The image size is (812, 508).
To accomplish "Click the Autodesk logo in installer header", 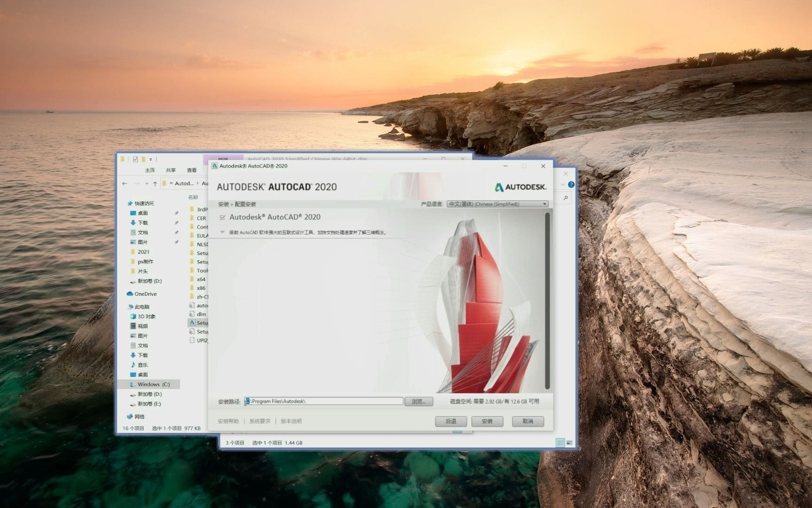I will coord(521,187).
